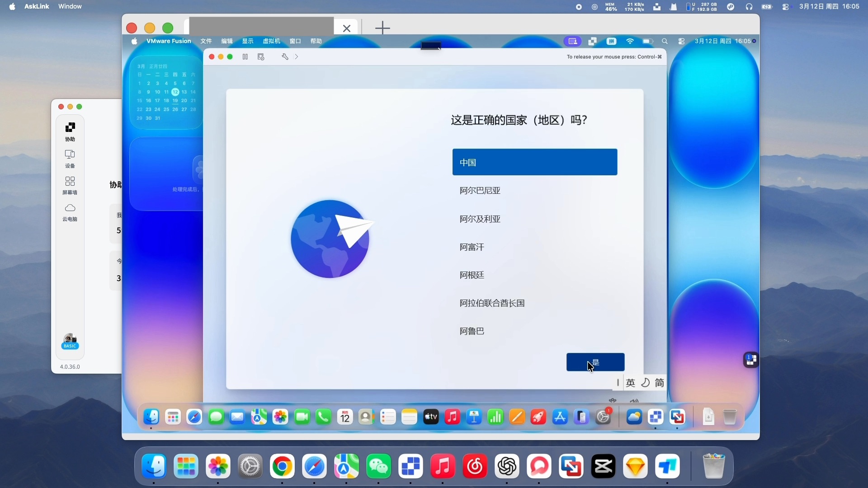
Task: Open Google Chrome in the local dock
Action: pos(282,466)
